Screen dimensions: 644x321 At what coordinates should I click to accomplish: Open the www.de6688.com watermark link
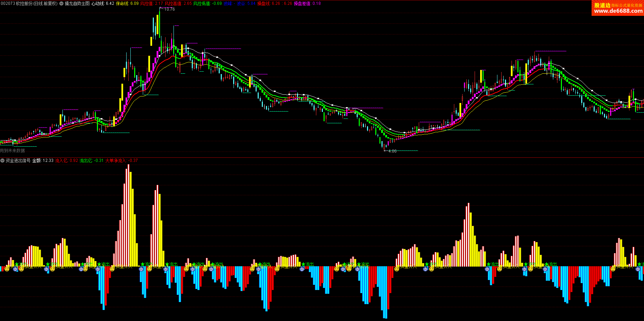(x=618, y=11)
